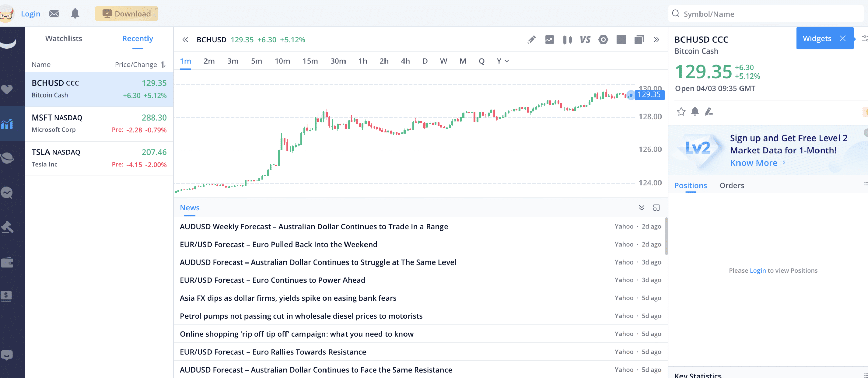Sort list by Price/Change arrows
The image size is (868, 378).
[x=163, y=64]
